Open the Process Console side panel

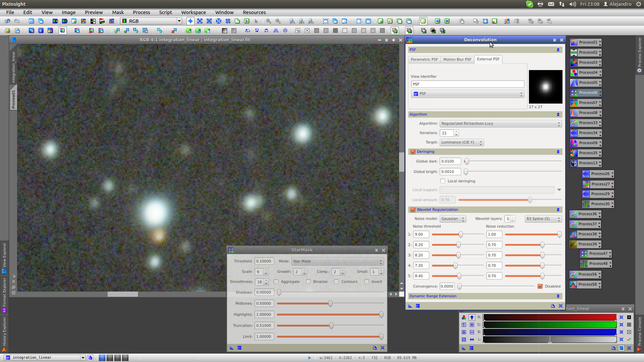pos(640,333)
